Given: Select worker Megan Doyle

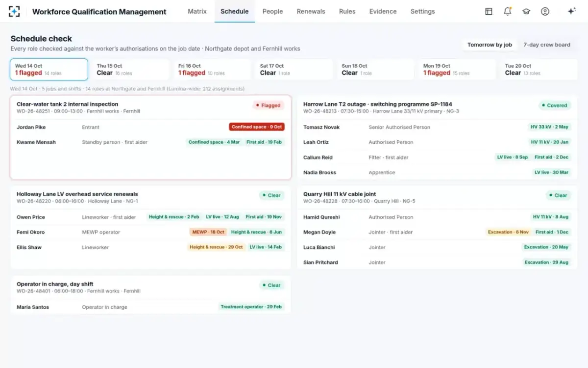Looking at the screenshot, I should click(x=319, y=232).
